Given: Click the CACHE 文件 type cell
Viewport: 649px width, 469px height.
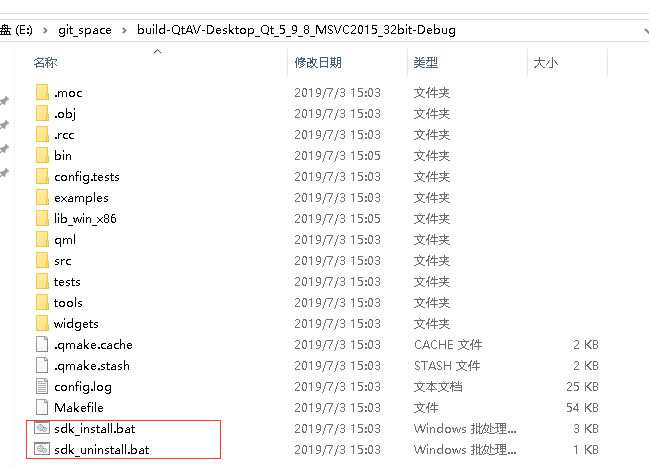Looking at the screenshot, I should point(448,345).
